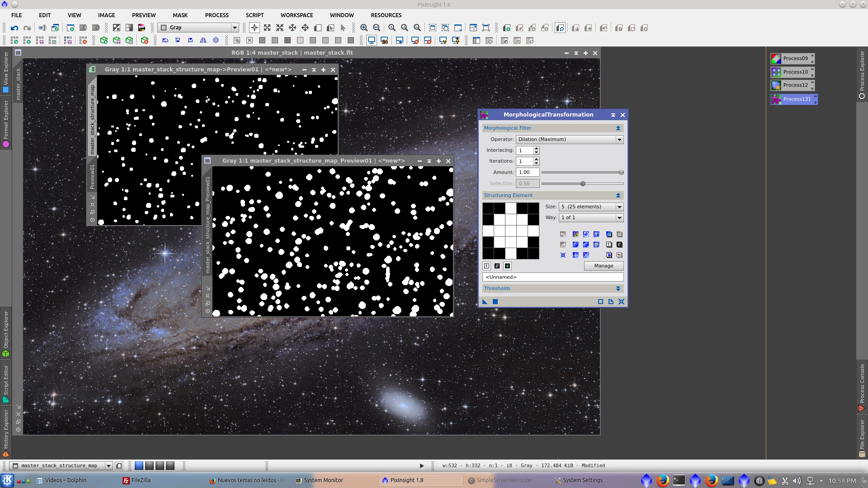Open the PROCESS menu
The height and width of the screenshot is (488, 868).
point(217,15)
